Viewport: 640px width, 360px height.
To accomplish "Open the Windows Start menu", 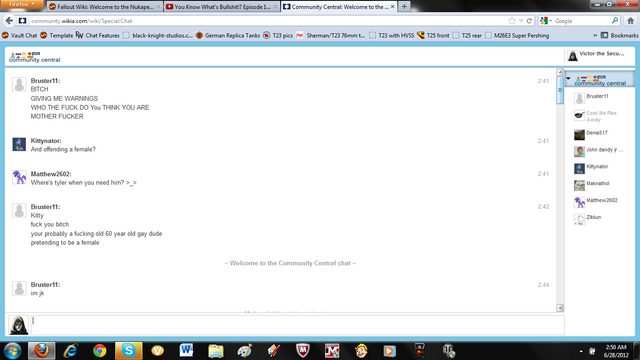I will click(x=12, y=351).
